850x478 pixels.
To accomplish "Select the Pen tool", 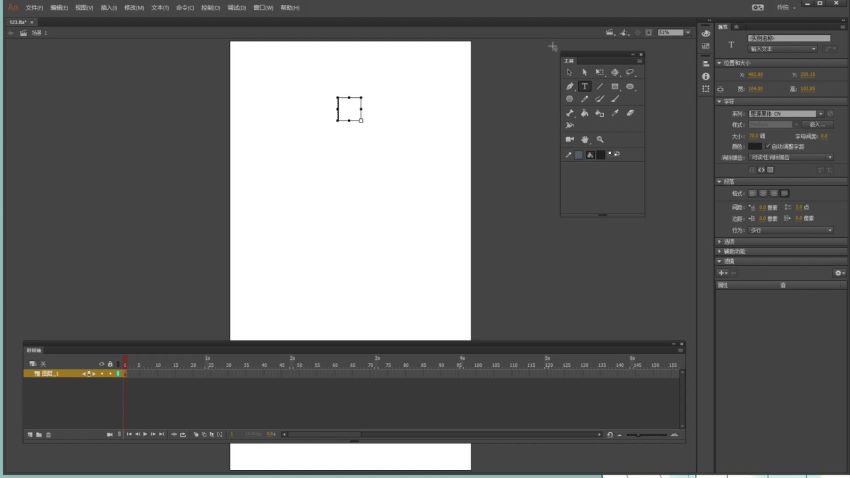I will [x=569, y=86].
